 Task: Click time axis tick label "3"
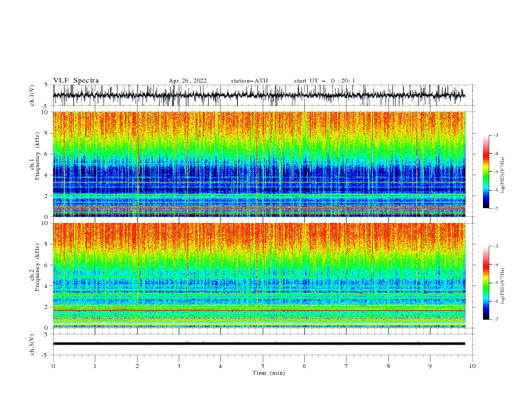point(179,366)
